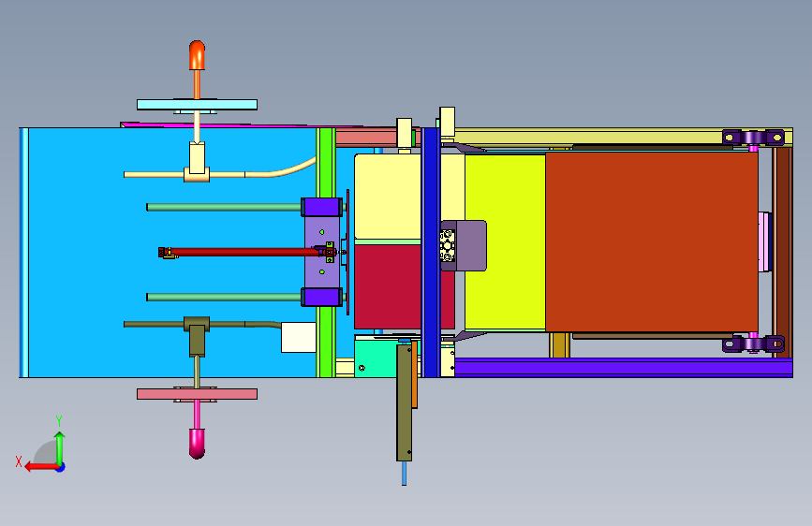The width and height of the screenshot is (812, 526).
Task: Pick the dark red horizontal rod
Action: pyautogui.click(x=244, y=252)
